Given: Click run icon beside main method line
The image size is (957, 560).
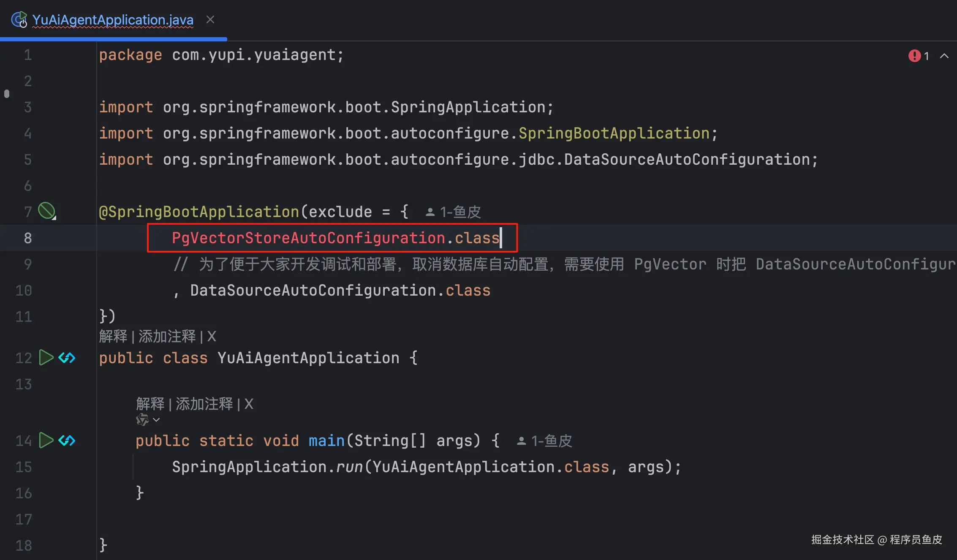Looking at the screenshot, I should (46, 440).
